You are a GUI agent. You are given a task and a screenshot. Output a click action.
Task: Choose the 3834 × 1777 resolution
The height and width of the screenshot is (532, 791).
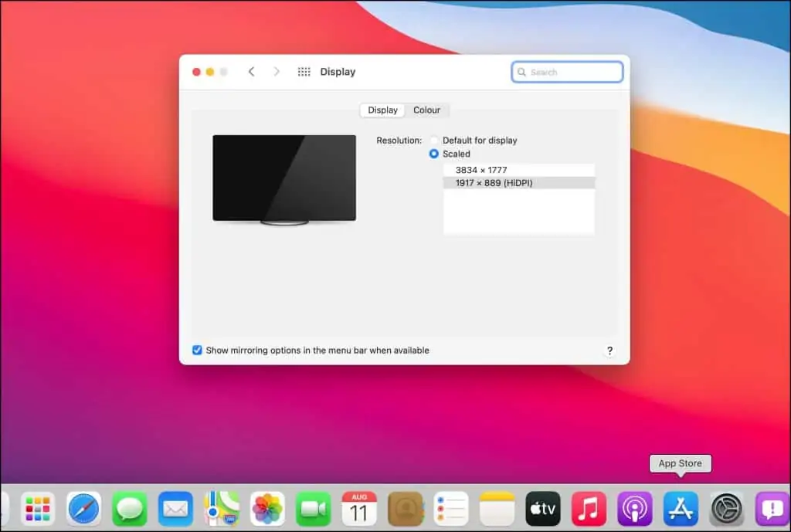[519, 170]
